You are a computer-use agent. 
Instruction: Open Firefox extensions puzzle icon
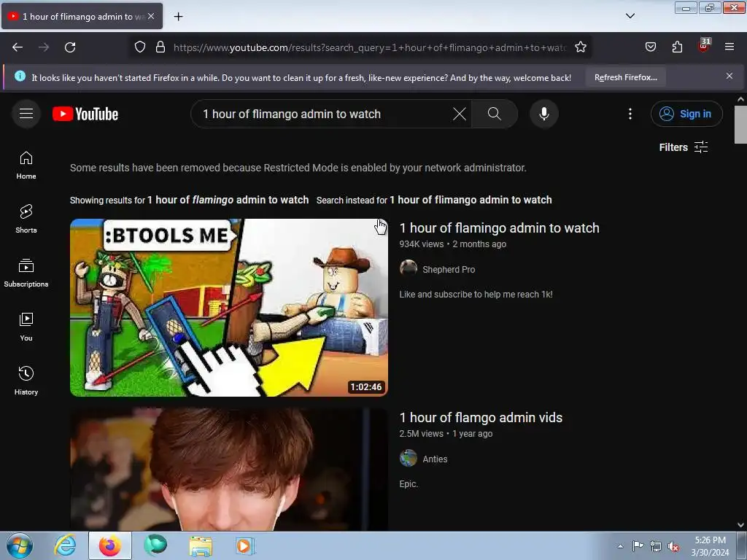click(x=677, y=47)
